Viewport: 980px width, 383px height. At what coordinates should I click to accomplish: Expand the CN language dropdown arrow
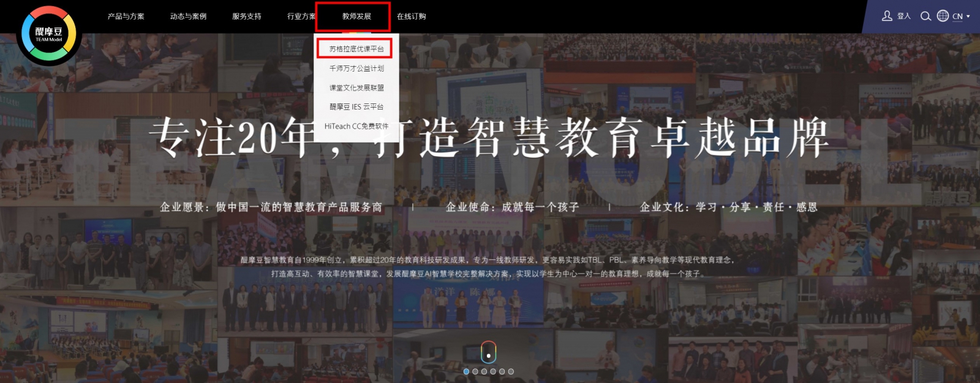(968, 17)
